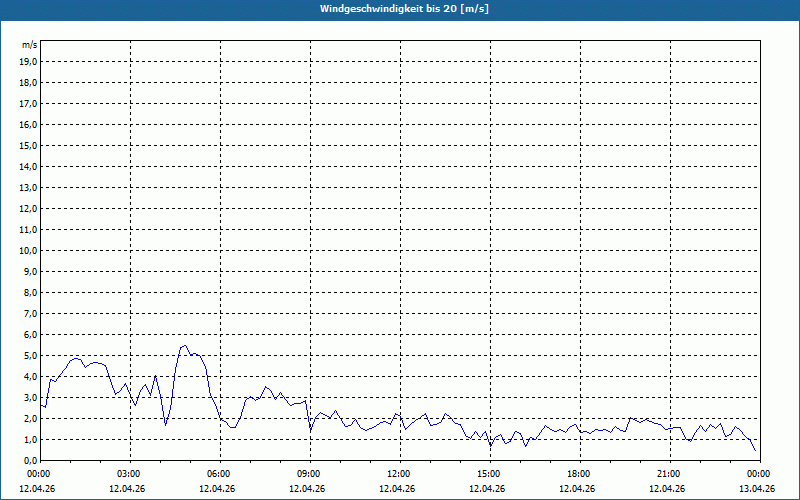
Task: Click the "11,0" axis value
Action: (x=28, y=230)
